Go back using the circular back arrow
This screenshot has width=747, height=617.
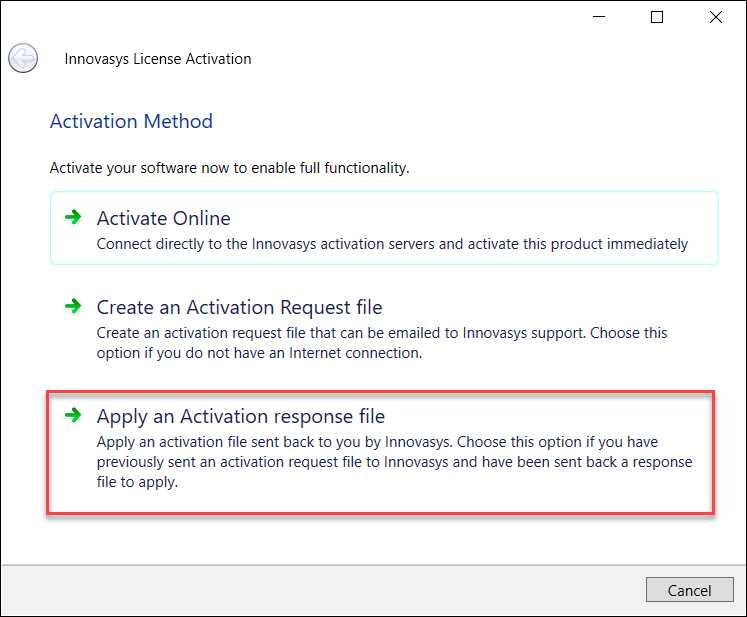[23, 58]
